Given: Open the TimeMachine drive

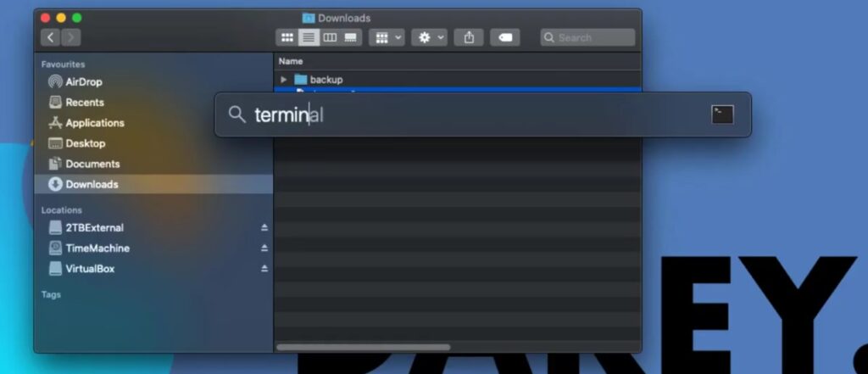Looking at the screenshot, I should coord(153,248).
